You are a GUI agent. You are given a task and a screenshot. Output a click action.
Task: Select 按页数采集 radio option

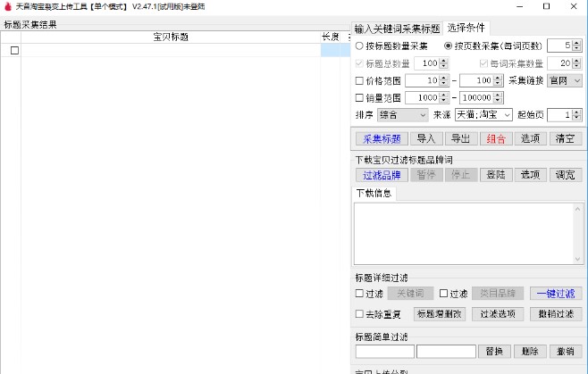448,46
